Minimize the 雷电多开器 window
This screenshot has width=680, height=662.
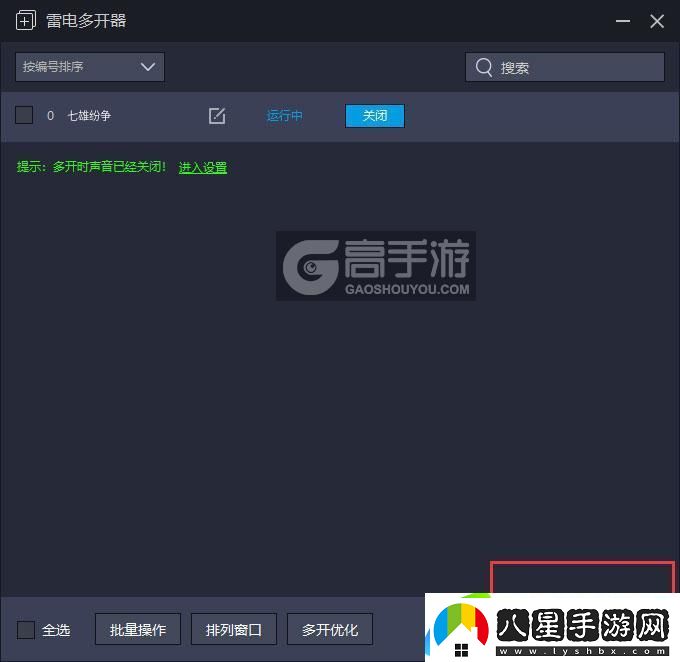623,21
